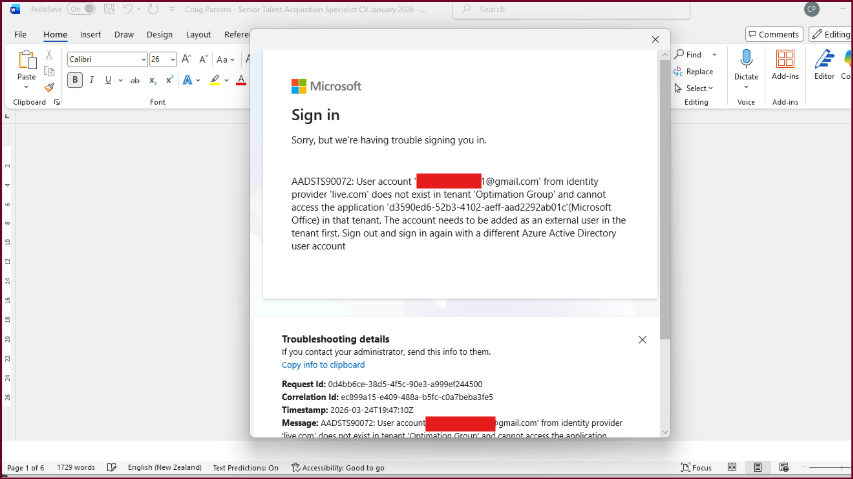The width and height of the screenshot is (853, 479).
Task: Toggle Italic formatting
Action: click(91, 80)
